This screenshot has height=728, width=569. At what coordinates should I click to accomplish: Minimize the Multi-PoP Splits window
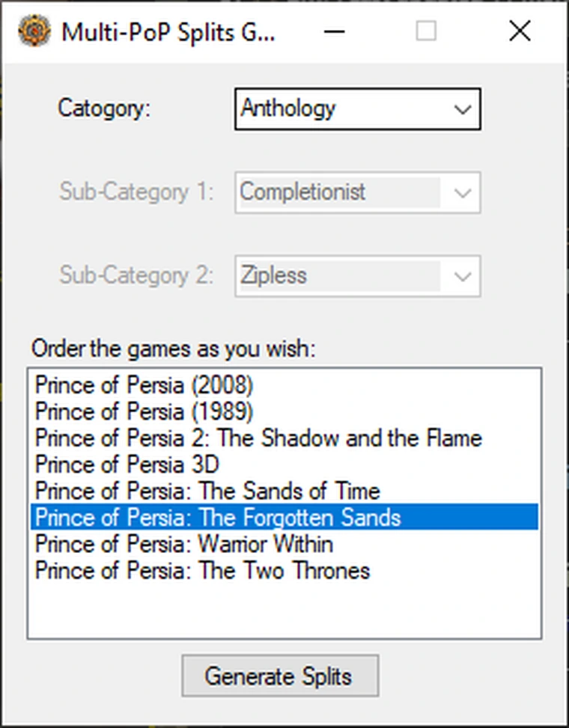coord(334,31)
